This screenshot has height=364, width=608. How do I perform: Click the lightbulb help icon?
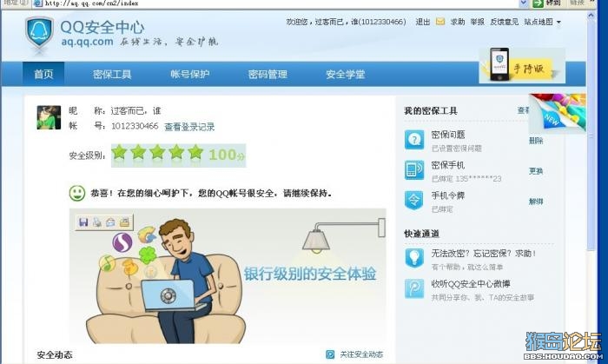(414, 258)
